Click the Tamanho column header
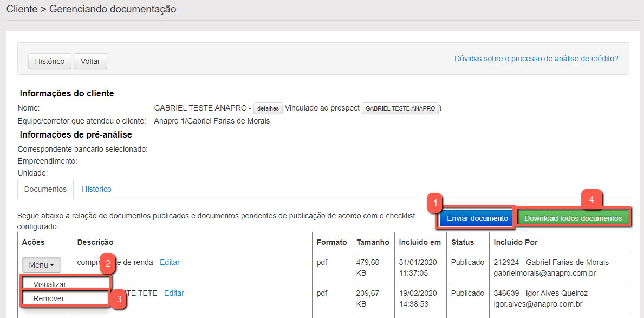 [x=372, y=242]
